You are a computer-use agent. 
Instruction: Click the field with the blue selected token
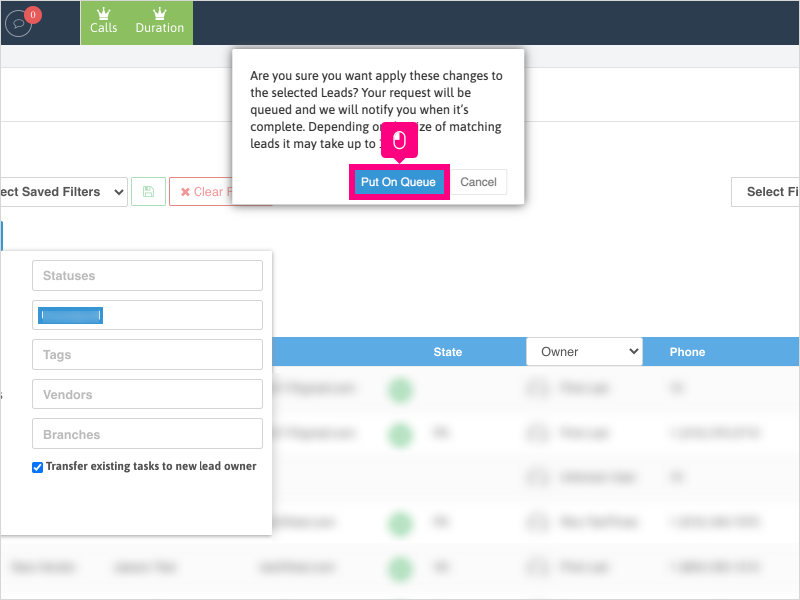(x=147, y=315)
